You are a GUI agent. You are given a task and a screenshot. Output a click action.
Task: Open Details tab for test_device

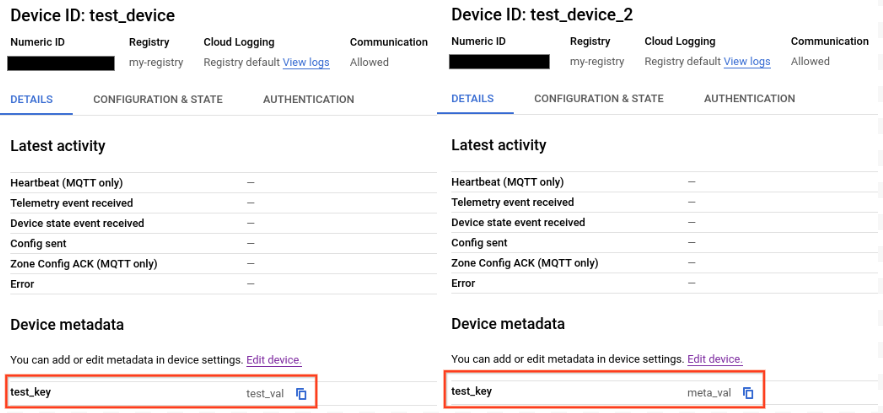(x=31, y=100)
